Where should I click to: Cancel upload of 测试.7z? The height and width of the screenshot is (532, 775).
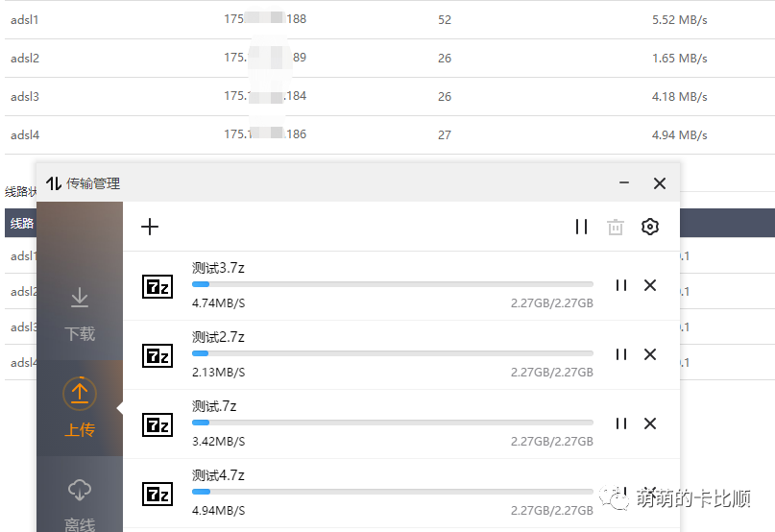click(x=650, y=423)
